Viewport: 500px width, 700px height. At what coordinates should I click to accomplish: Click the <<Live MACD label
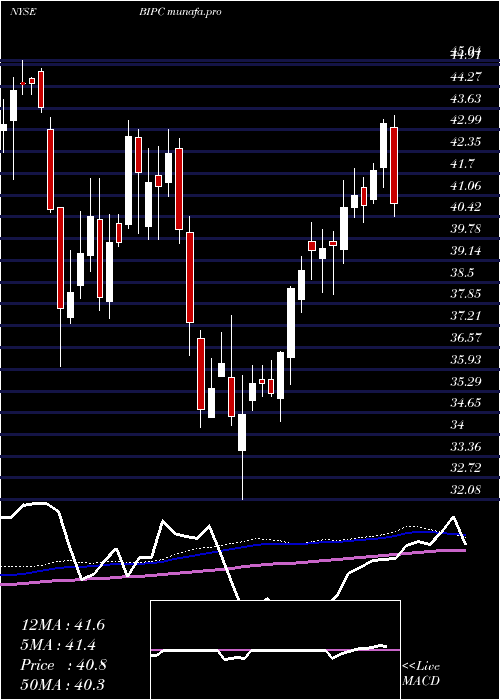point(421,674)
